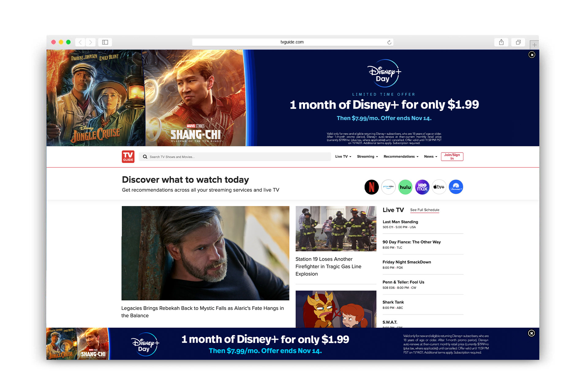Click the Disney+ Day logo in top ad
The width and height of the screenshot is (588, 373).
point(384,73)
